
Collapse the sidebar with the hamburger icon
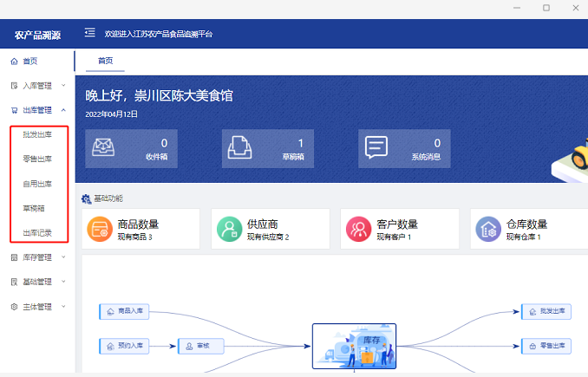(x=89, y=33)
